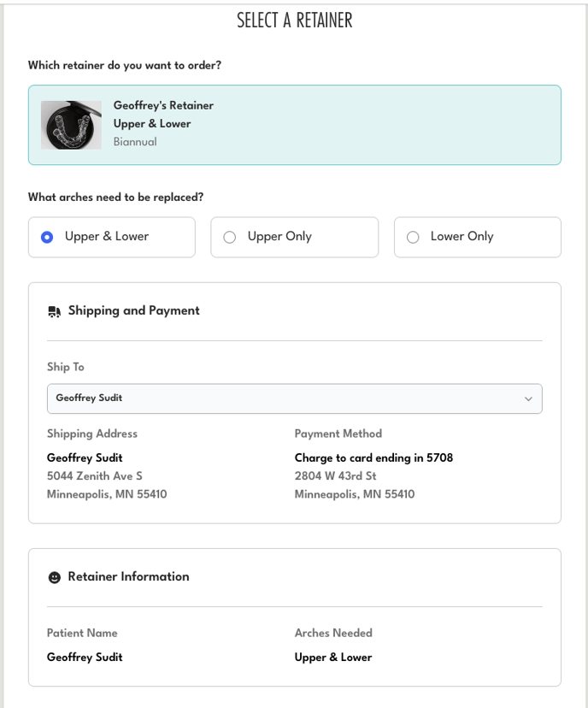The width and height of the screenshot is (588, 708).
Task: Click the smiley face Retainer Information icon
Action: 54,577
